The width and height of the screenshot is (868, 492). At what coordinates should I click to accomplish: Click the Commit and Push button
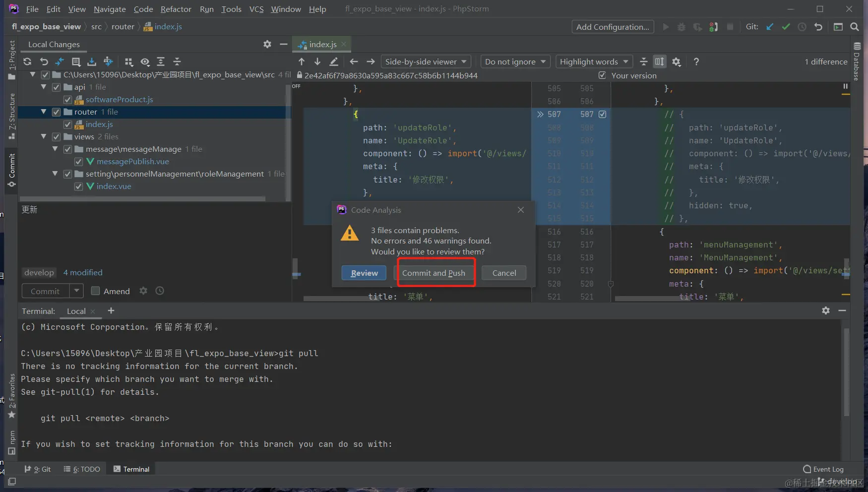tap(434, 273)
